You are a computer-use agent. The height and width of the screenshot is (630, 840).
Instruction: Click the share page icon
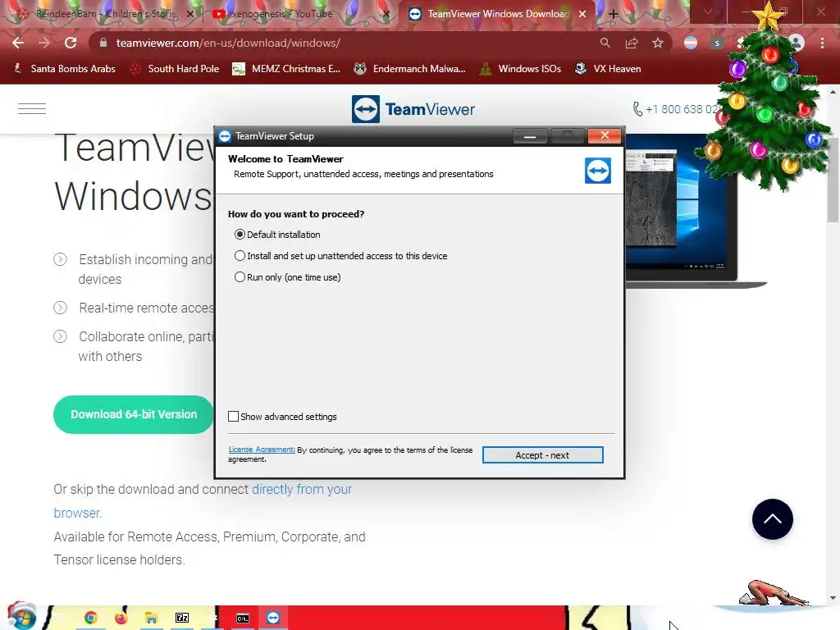(632, 43)
